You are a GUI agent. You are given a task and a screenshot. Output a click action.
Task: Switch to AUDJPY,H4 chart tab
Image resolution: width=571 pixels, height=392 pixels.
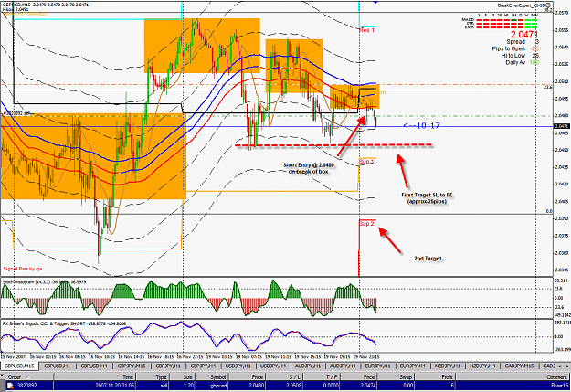[343, 366]
